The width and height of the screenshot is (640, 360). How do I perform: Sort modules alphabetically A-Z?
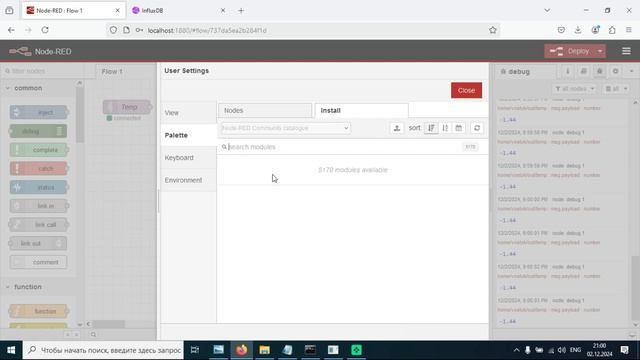(445, 128)
